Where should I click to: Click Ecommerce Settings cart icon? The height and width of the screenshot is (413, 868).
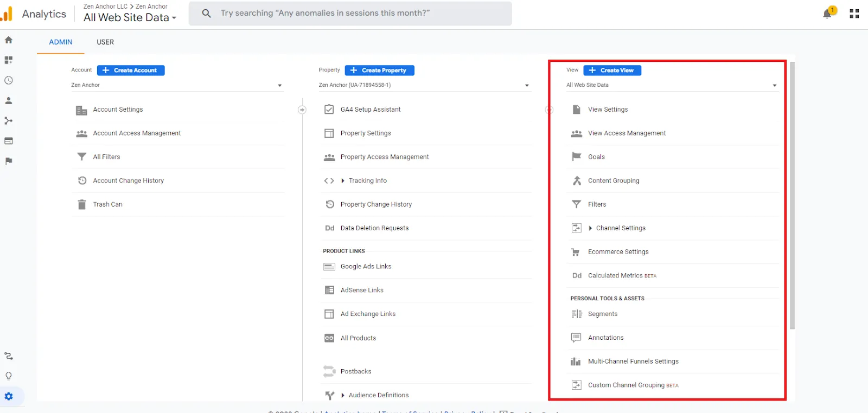pyautogui.click(x=576, y=252)
